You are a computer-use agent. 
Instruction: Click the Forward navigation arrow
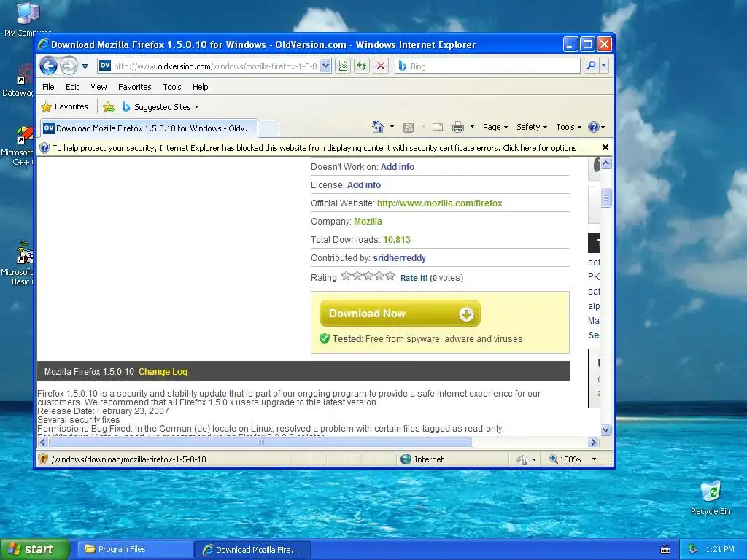[x=69, y=66]
